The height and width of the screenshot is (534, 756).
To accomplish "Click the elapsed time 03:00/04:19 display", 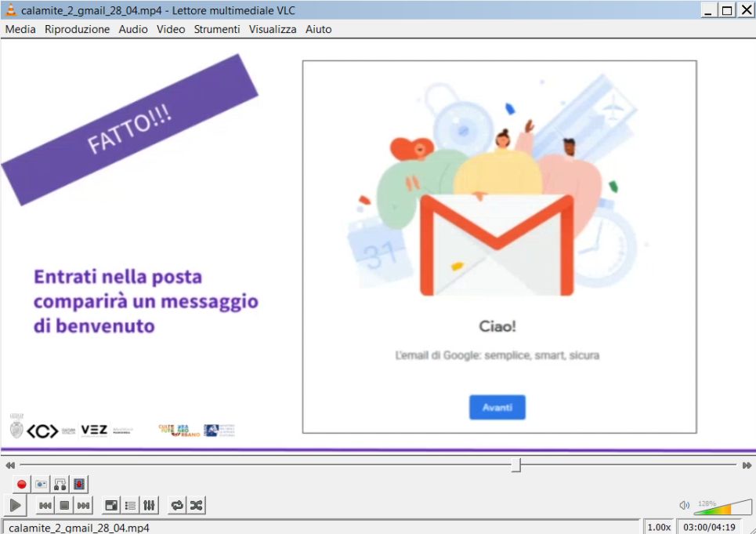I will [709, 527].
